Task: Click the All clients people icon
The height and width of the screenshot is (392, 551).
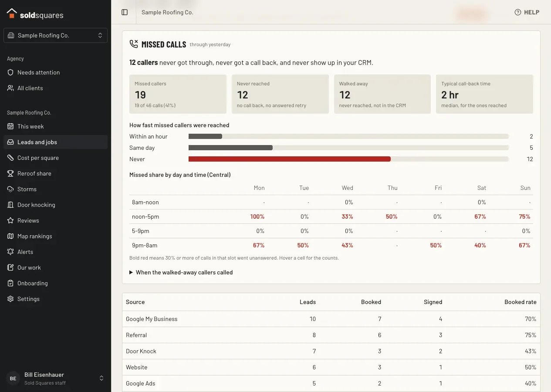Action: click(10, 88)
